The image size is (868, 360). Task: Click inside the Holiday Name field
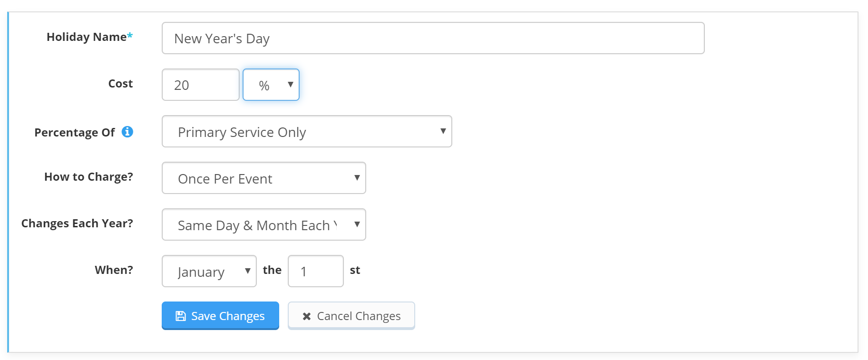click(433, 38)
